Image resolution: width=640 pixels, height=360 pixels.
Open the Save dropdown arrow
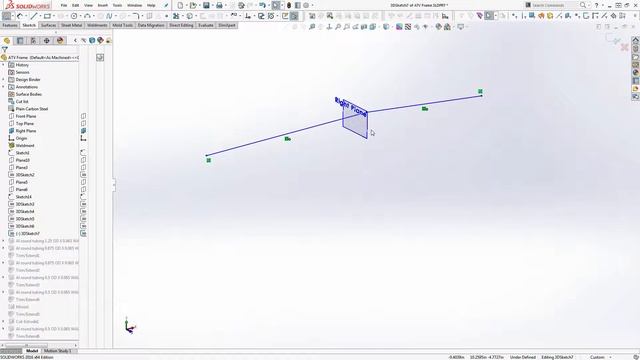(212, 6)
